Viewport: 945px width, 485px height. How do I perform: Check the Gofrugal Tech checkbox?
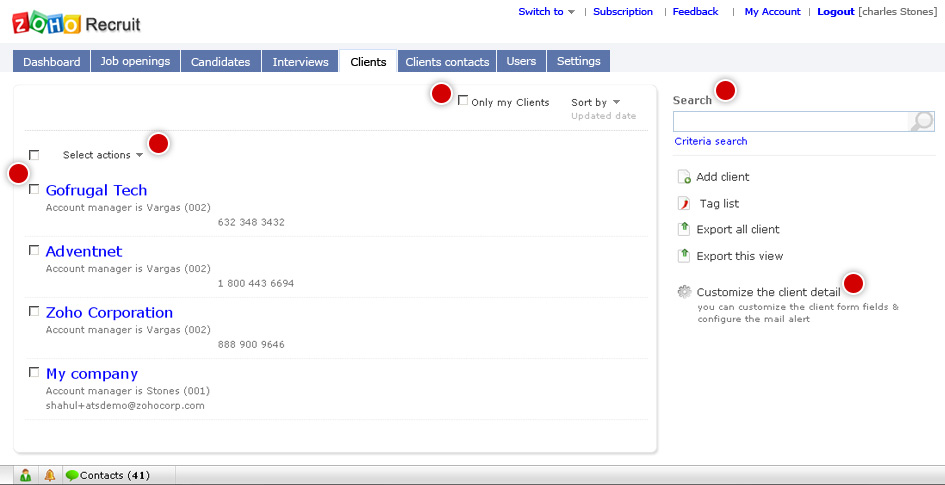(x=34, y=189)
